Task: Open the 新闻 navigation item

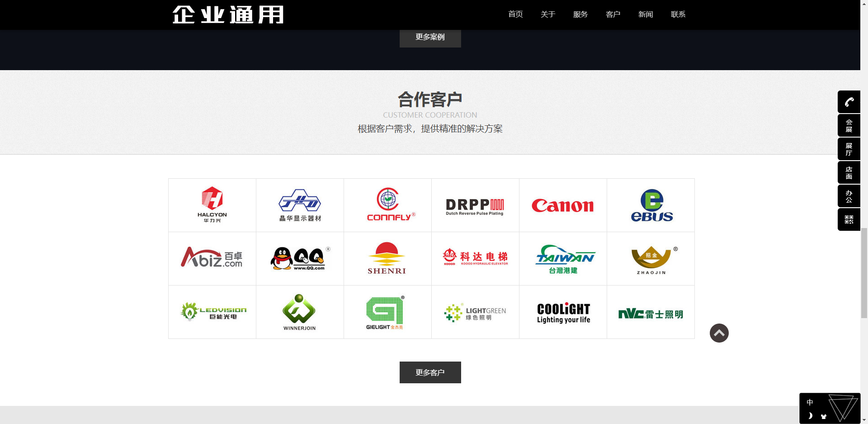Action: (x=646, y=14)
